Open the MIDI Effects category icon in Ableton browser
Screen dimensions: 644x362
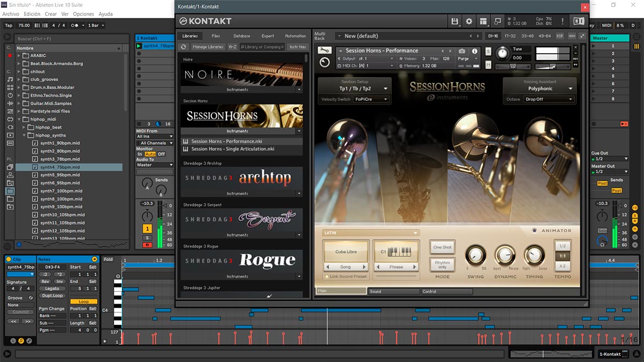[10, 111]
